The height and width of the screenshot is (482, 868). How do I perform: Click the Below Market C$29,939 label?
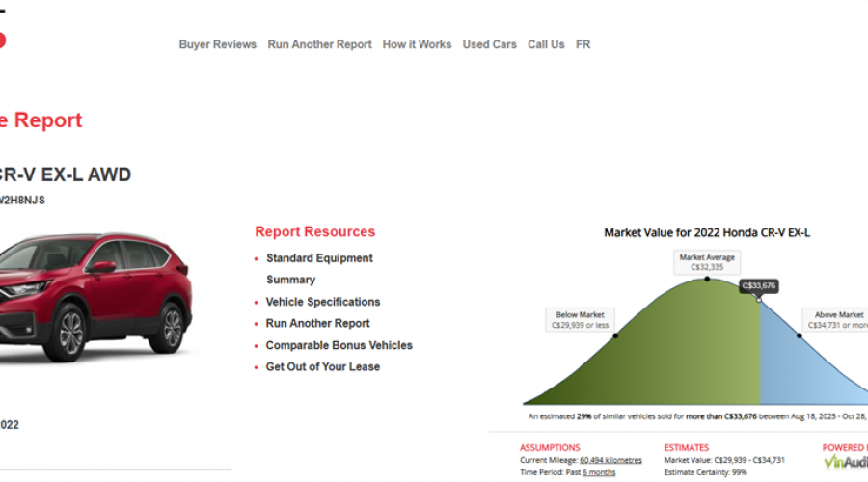(x=580, y=320)
